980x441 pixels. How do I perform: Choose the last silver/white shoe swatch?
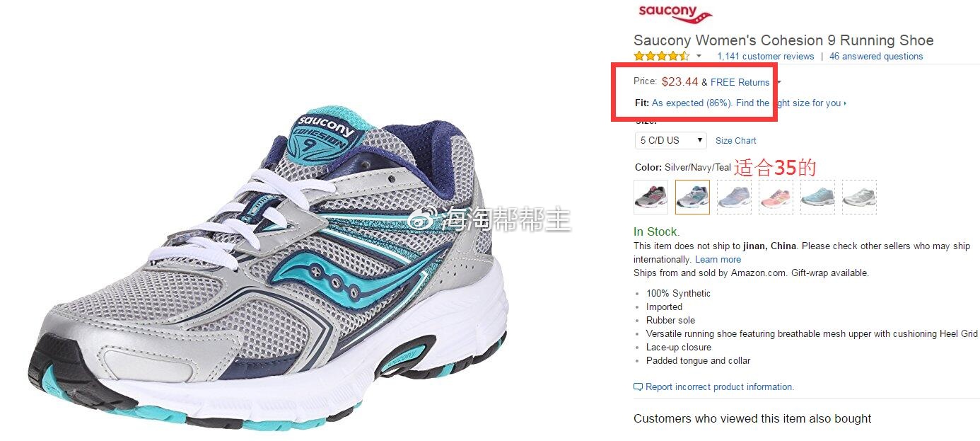coord(859,197)
